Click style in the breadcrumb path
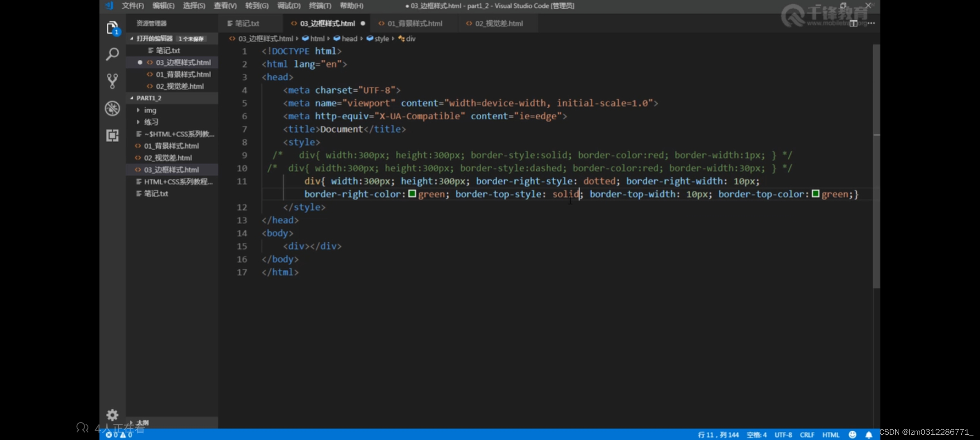Viewport: 980px width, 440px height. coord(382,39)
